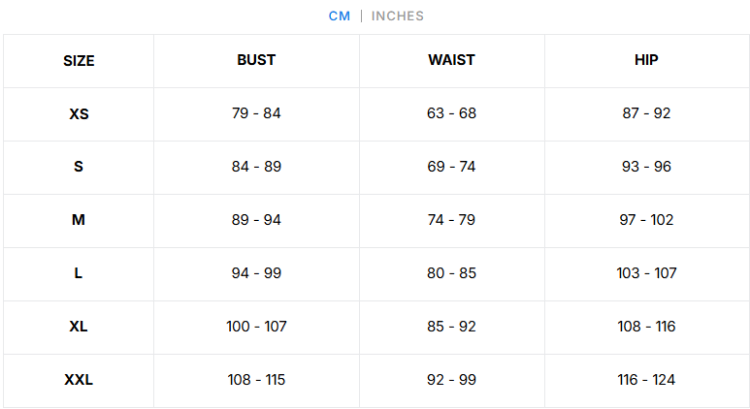Viewport: 750px width, 409px height.
Task: Click the XXL hip value 116 - 124
Action: [x=646, y=380]
